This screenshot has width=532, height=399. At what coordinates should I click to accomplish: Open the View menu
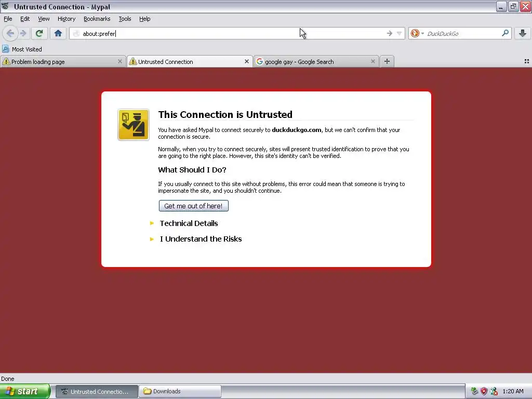click(44, 19)
